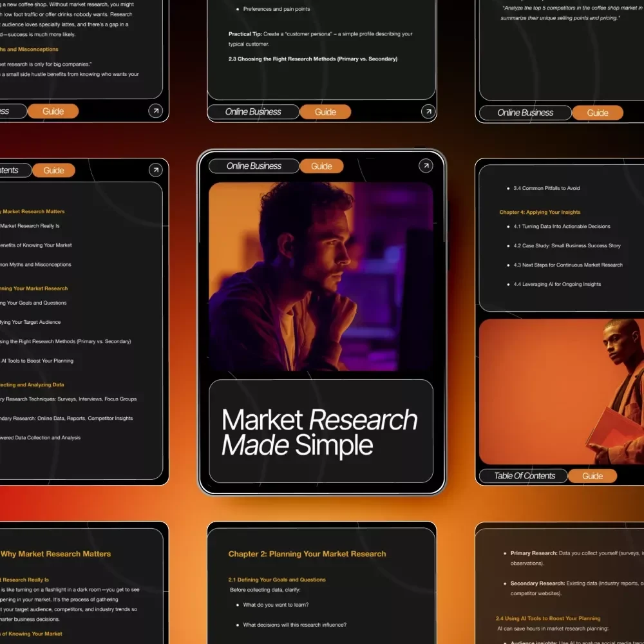Screen dimensions: 644x644
Task: Click 'Research: Online Data, Reports, Competitor Insights' entry
Action: (x=66, y=418)
